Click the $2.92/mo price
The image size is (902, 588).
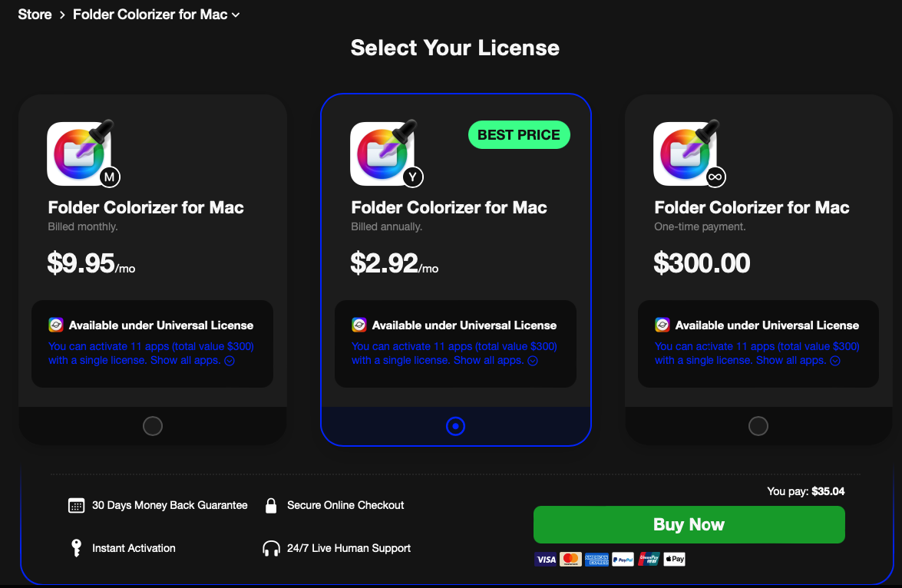(x=395, y=263)
